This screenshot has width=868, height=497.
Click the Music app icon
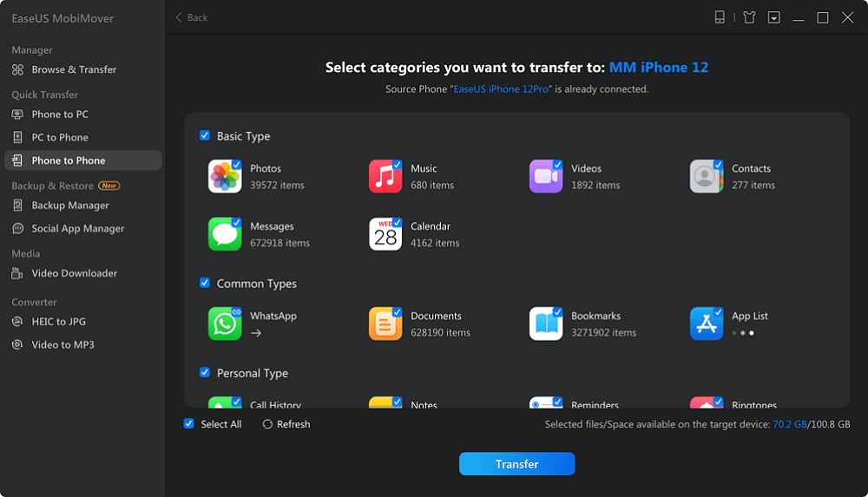(x=385, y=177)
